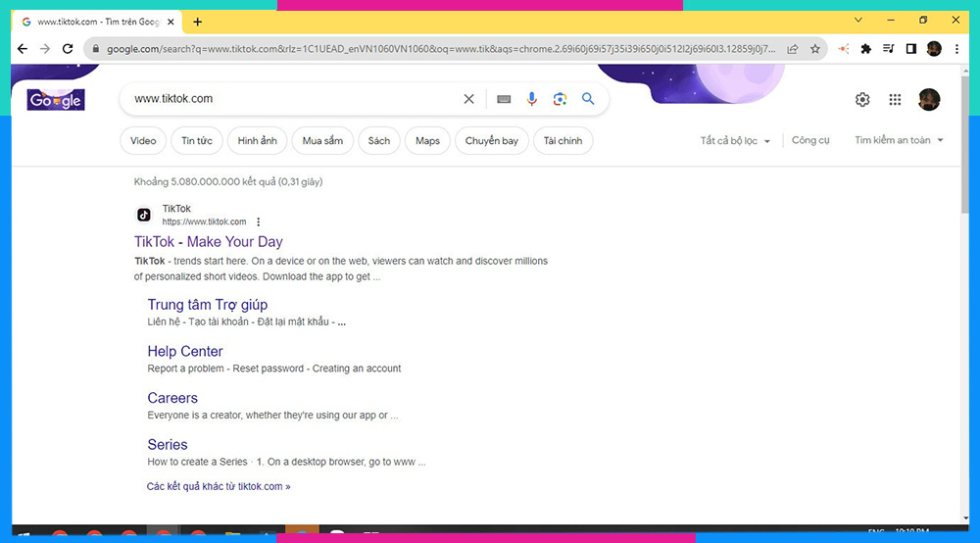Submit search with magnifying glass icon
980x543 pixels.
coord(588,99)
